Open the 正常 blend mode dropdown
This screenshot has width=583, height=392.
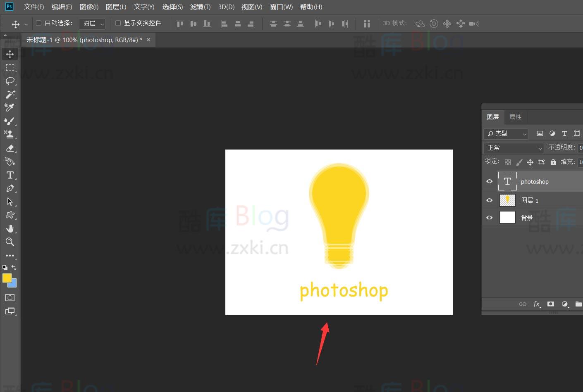514,148
